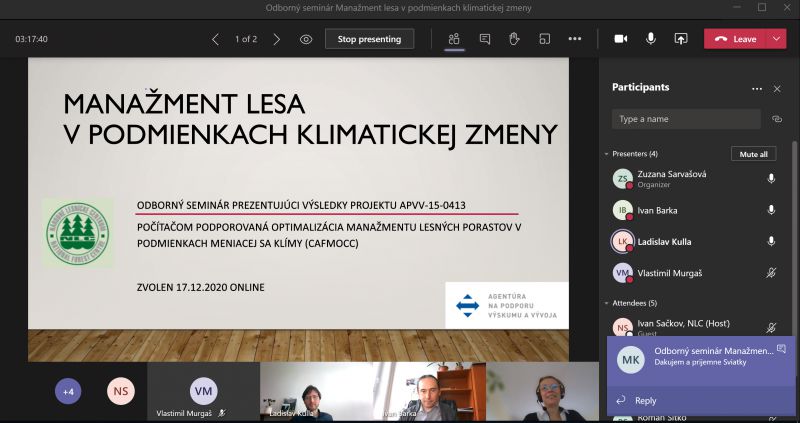Open the Show participants panel icon
The height and width of the screenshot is (423, 800).
pyautogui.click(x=453, y=39)
